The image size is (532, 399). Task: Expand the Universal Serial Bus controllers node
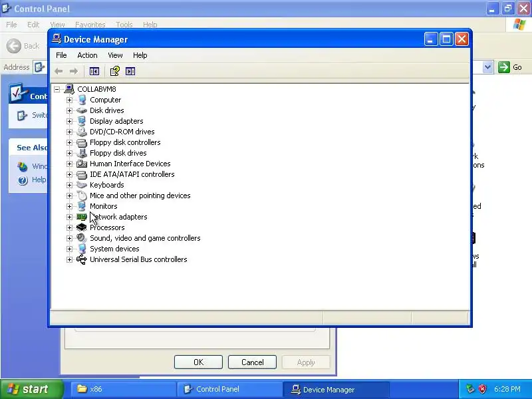[x=69, y=259]
